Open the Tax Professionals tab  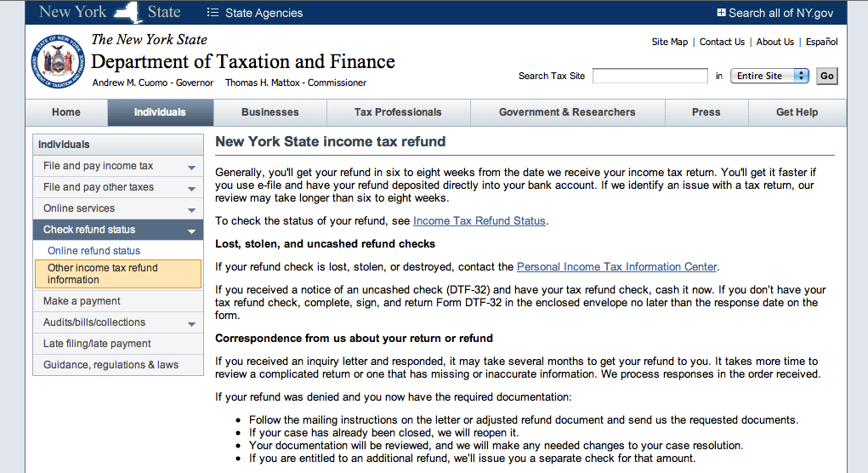(x=398, y=112)
